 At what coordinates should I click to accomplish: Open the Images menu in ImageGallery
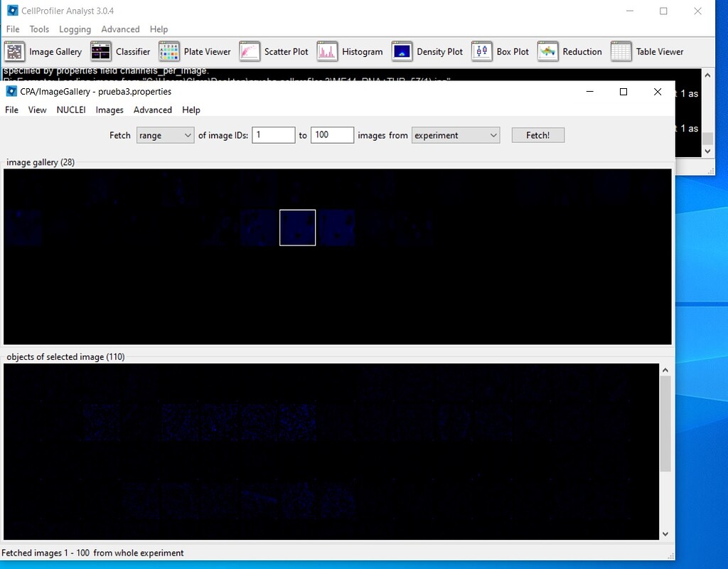(x=109, y=110)
